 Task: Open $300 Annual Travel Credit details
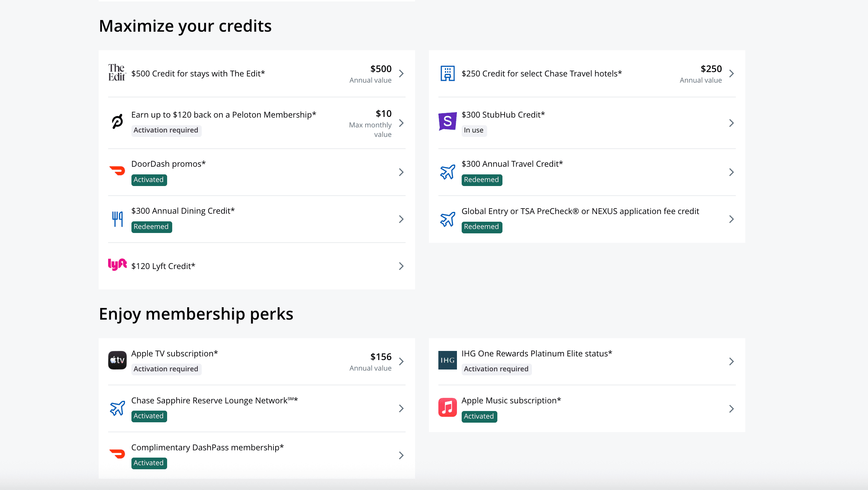587,172
